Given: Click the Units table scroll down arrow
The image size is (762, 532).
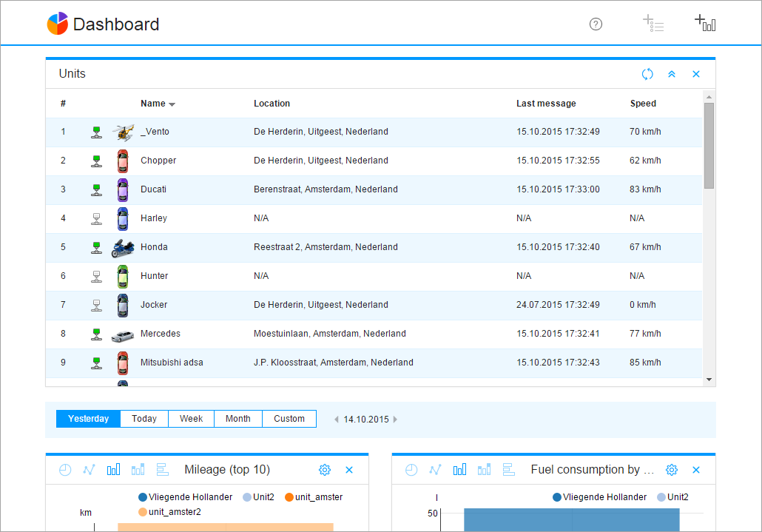Looking at the screenshot, I should click(x=709, y=380).
